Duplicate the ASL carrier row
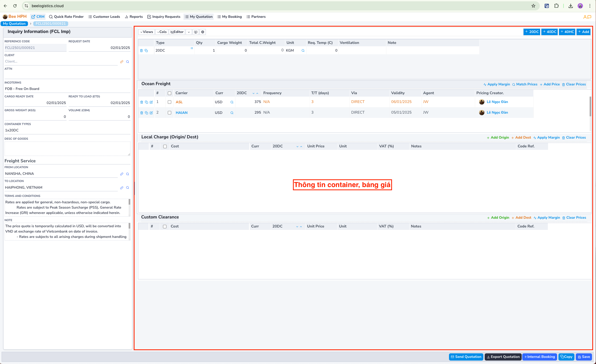 tap(147, 102)
